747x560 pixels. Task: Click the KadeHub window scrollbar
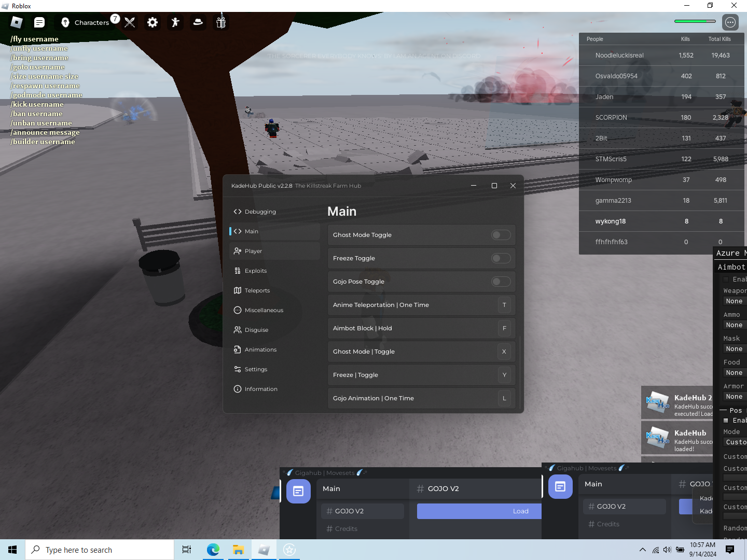coord(520,371)
